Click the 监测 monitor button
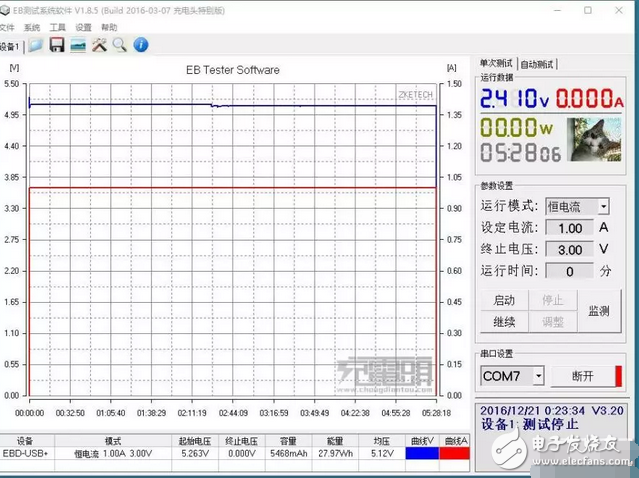 599,311
